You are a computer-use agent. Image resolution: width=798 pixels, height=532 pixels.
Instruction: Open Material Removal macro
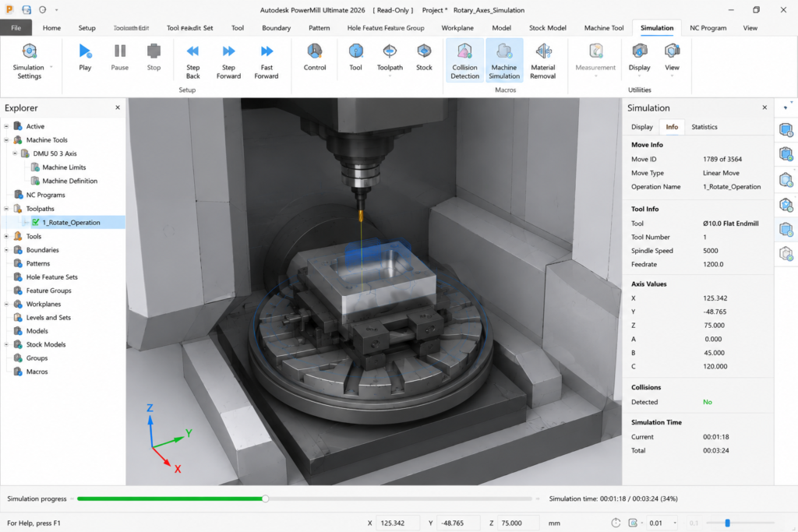point(543,61)
